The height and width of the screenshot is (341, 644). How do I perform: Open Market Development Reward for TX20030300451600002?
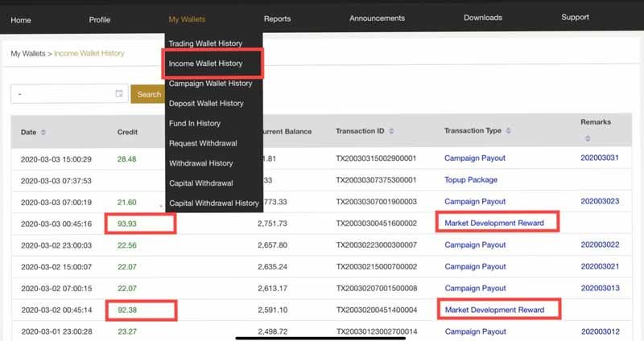click(494, 223)
